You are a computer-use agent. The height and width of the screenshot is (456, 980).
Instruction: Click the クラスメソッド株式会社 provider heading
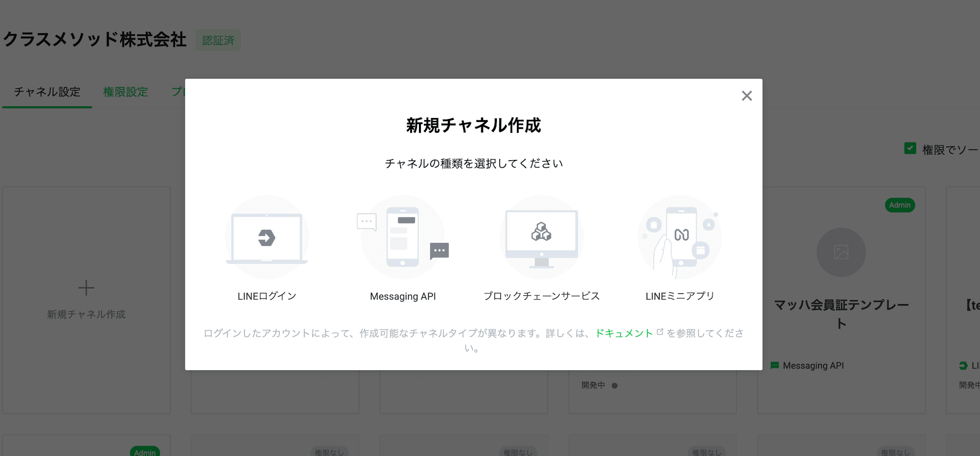coord(95,40)
